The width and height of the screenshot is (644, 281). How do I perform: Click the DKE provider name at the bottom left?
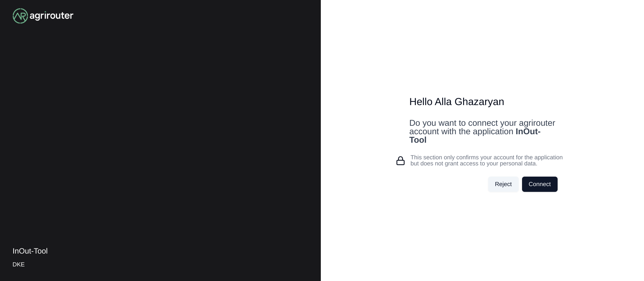tap(19, 264)
